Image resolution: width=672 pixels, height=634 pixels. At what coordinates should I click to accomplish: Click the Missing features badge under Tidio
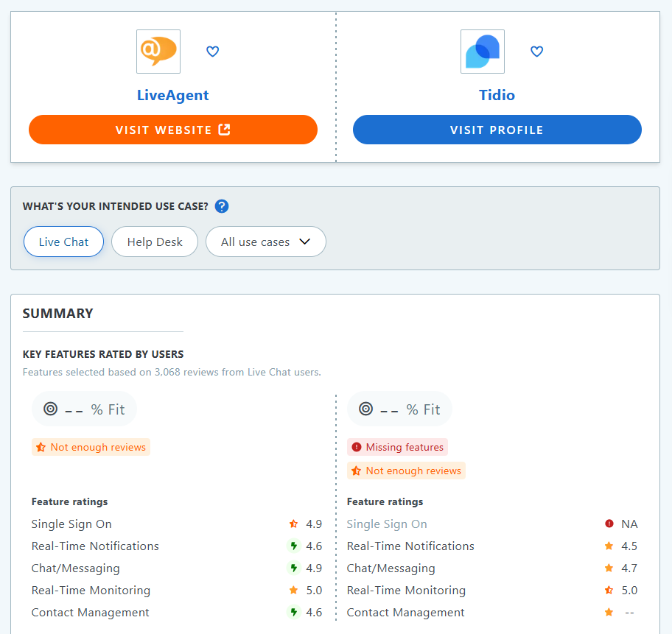pyautogui.click(x=397, y=447)
